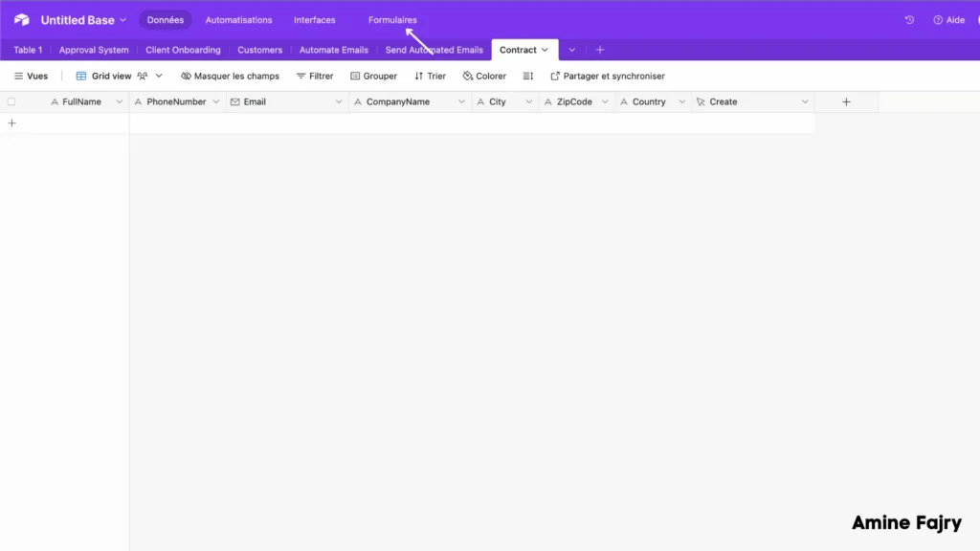
Task: Click the row height icon
Action: [x=528, y=77]
